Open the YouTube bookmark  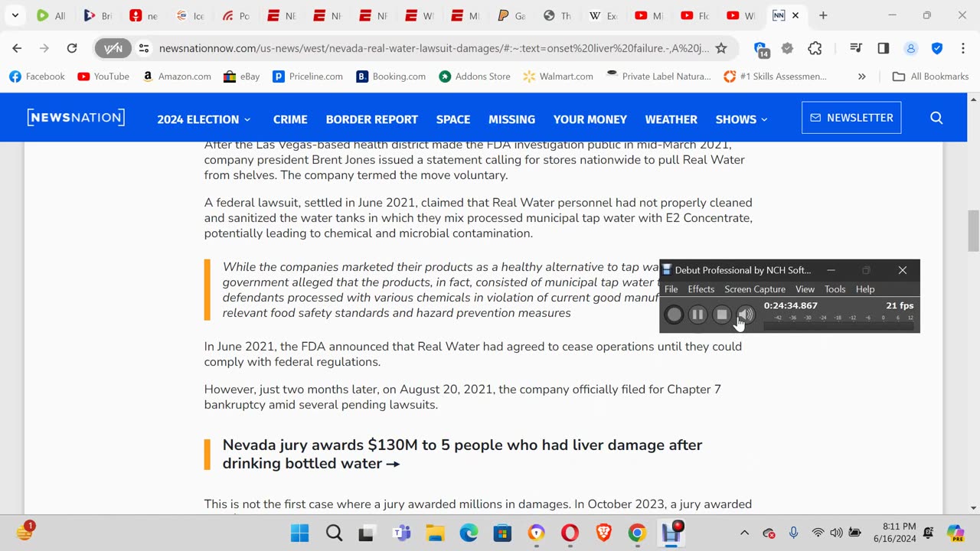click(x=103, y=77)
